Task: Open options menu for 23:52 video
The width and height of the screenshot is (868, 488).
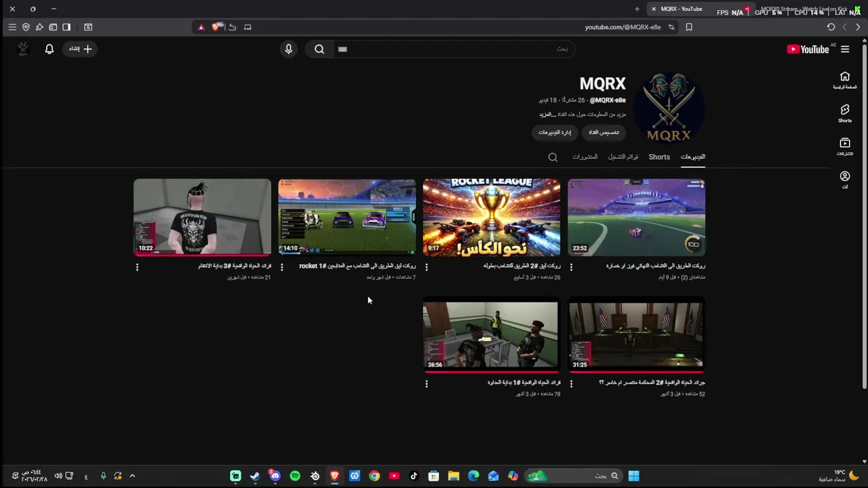Action: tap(571, 267)
